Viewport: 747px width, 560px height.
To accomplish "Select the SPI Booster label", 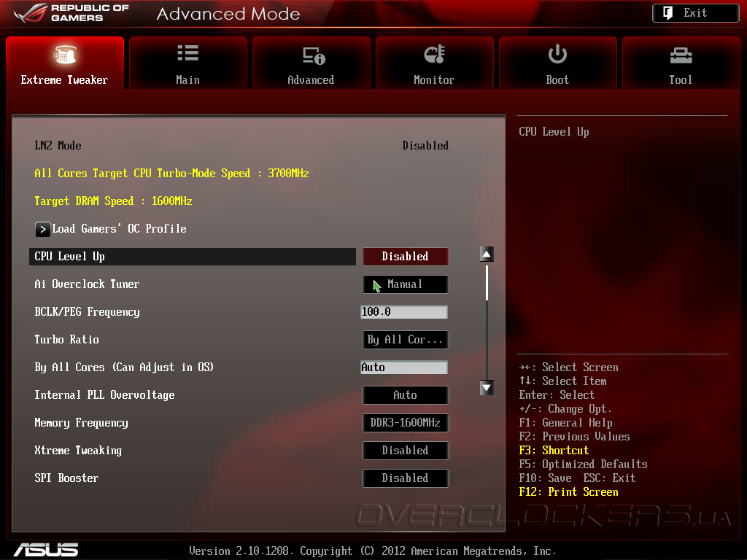I will pos(66,478).
